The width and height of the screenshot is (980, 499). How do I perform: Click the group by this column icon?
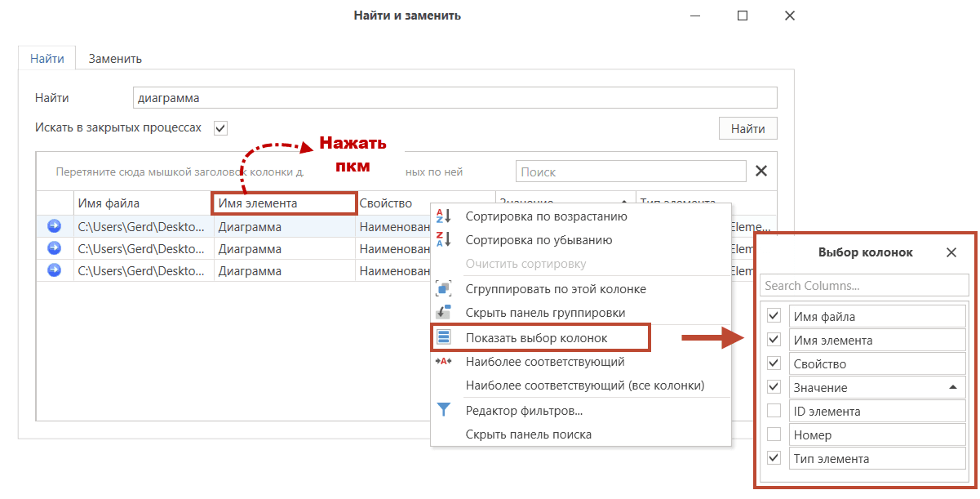443,288
